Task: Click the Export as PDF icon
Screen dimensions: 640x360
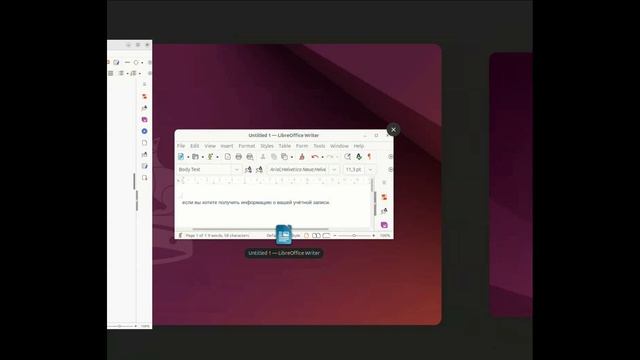Action: pyautogui.click(x=228, y=157)
